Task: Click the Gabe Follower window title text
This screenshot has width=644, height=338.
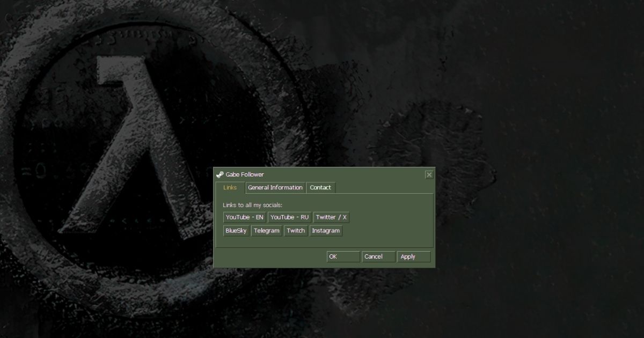Action: (x=245, y=174)
